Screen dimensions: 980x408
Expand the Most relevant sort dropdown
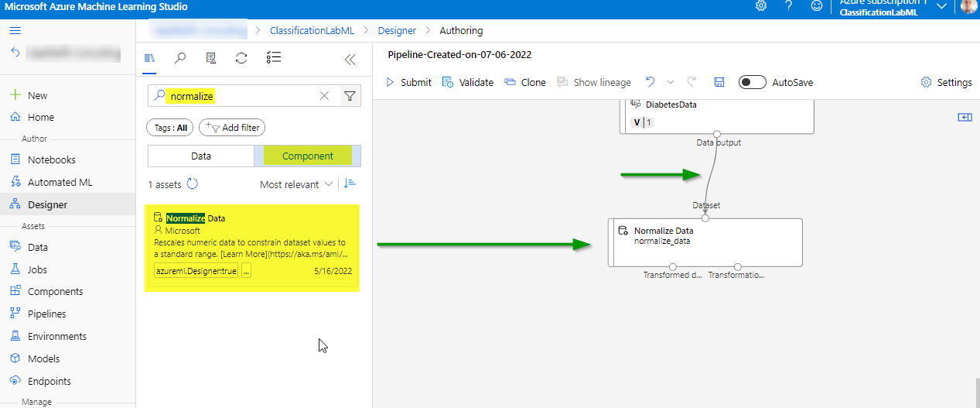coord(296,184)
